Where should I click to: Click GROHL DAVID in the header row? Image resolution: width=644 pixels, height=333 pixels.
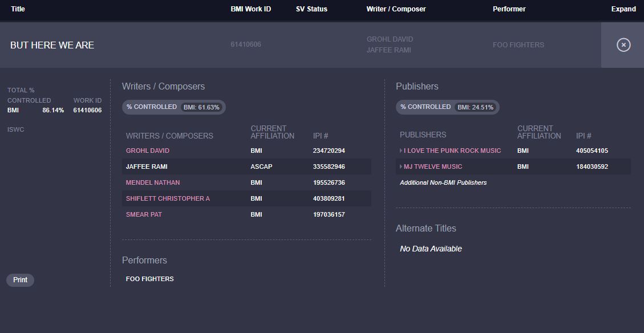(x=390, y=39)
